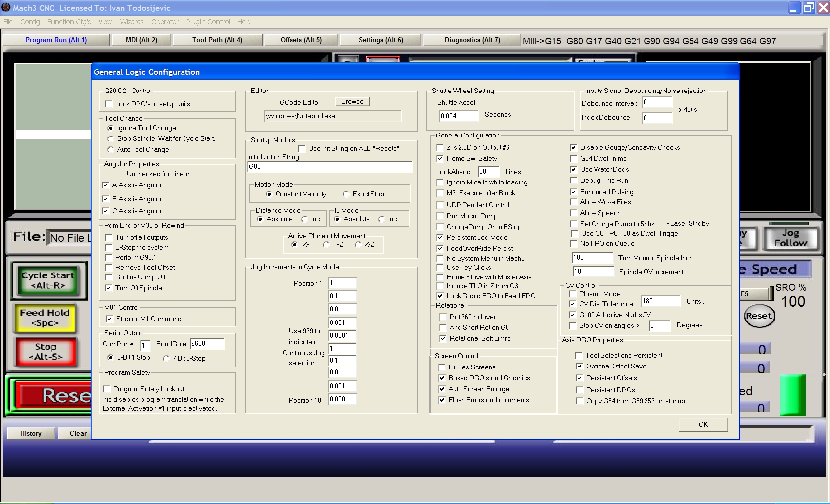The image size is (830, 504).
Task: Click the green Cycle Start button
Action: point(48,280)
